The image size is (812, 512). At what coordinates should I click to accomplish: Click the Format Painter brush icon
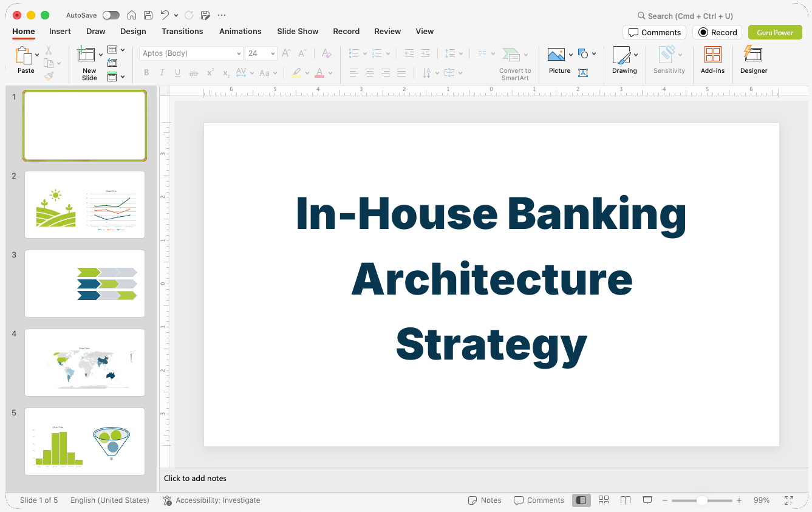[x=49, y=76]
